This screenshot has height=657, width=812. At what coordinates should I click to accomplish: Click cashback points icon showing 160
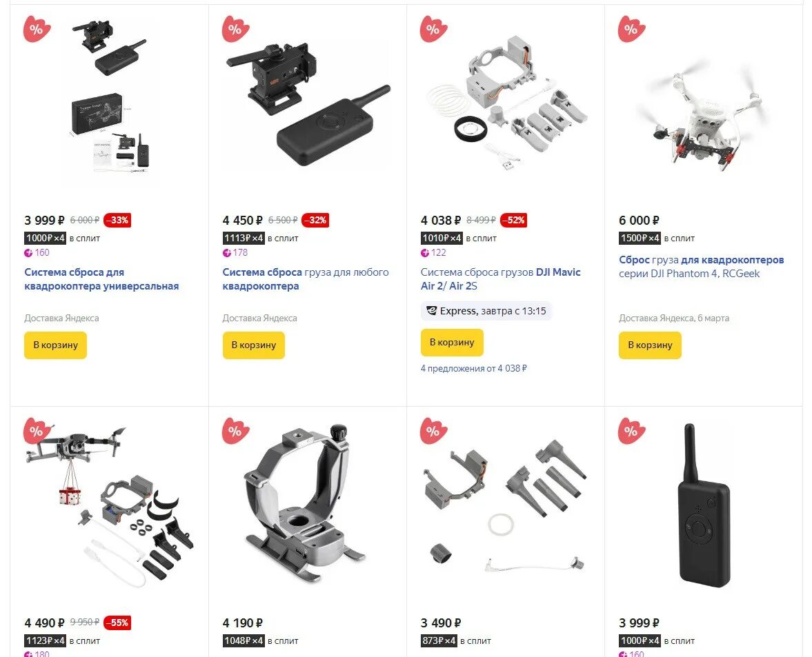[x=28, y=252]
